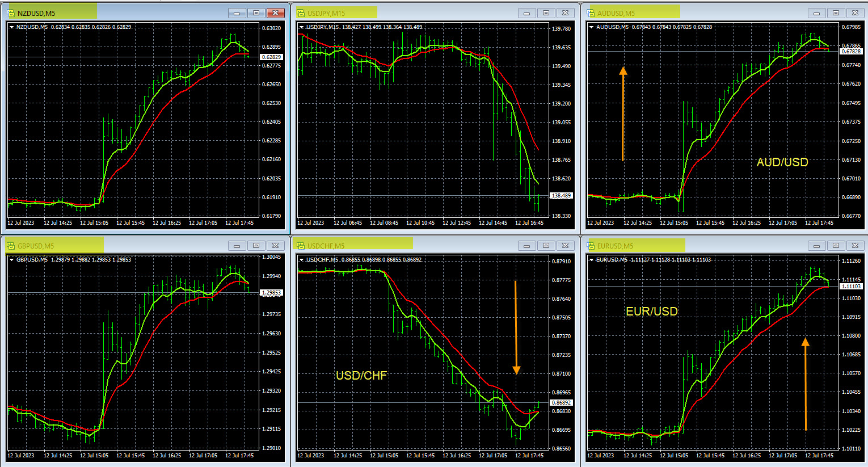Maximize the USDCHF,M5 chart window
This screenshot has height=467, width=868.
(546, 246)
